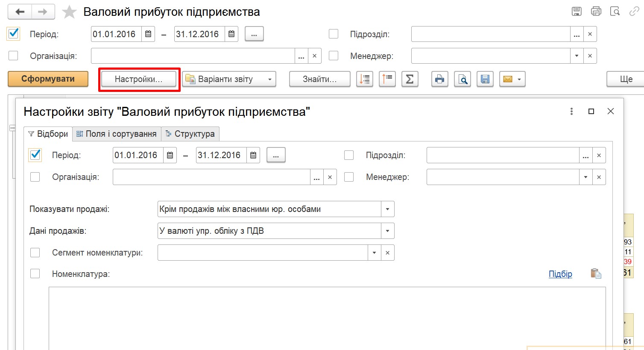
Task: Open calendar for dialog end date
Action: (x=253, y=155)
